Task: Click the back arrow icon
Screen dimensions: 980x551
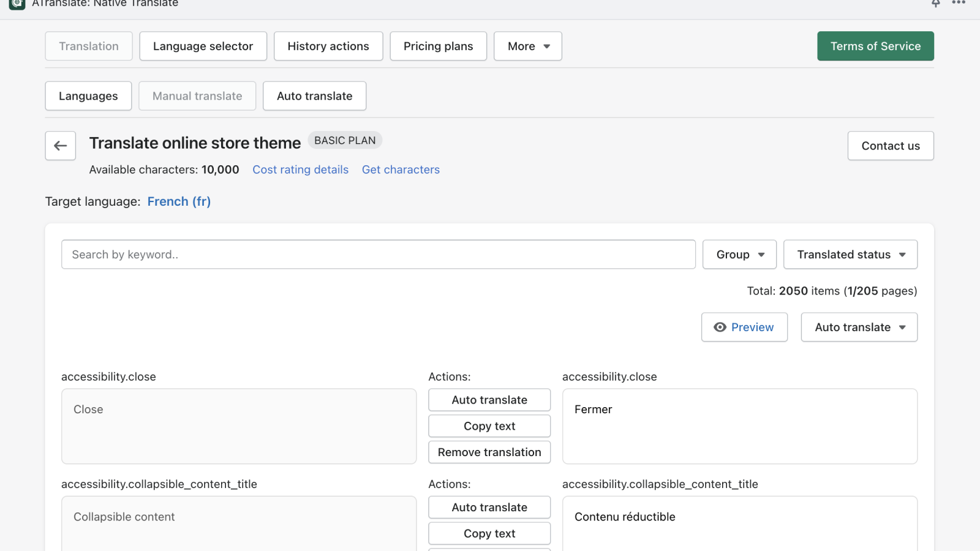Action: tap(60, 146)
